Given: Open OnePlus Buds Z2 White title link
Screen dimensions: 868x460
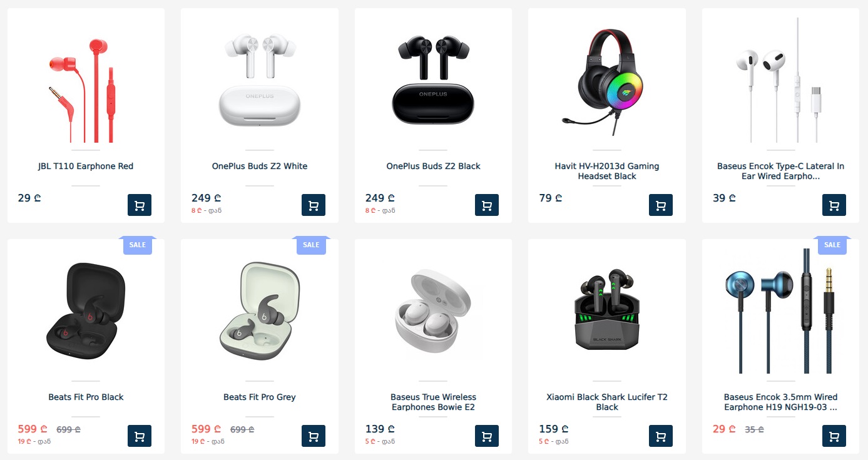Looking at the screenshot, I should 260,166.
